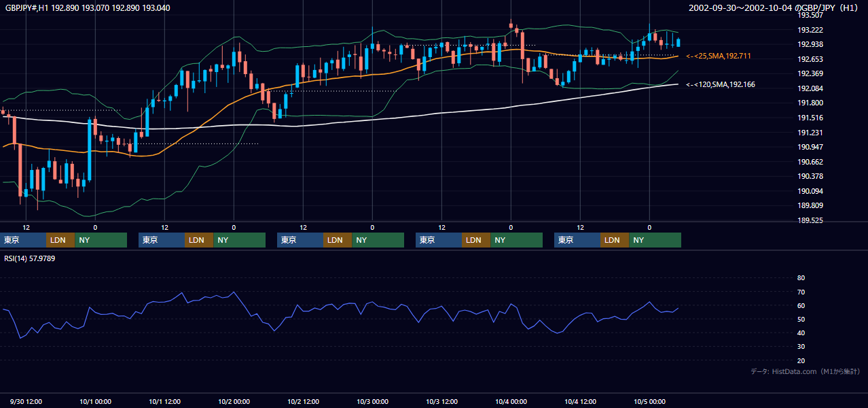
Task: Click the 25 SMA 192.711 label
Action: click(x=719, y=56)
